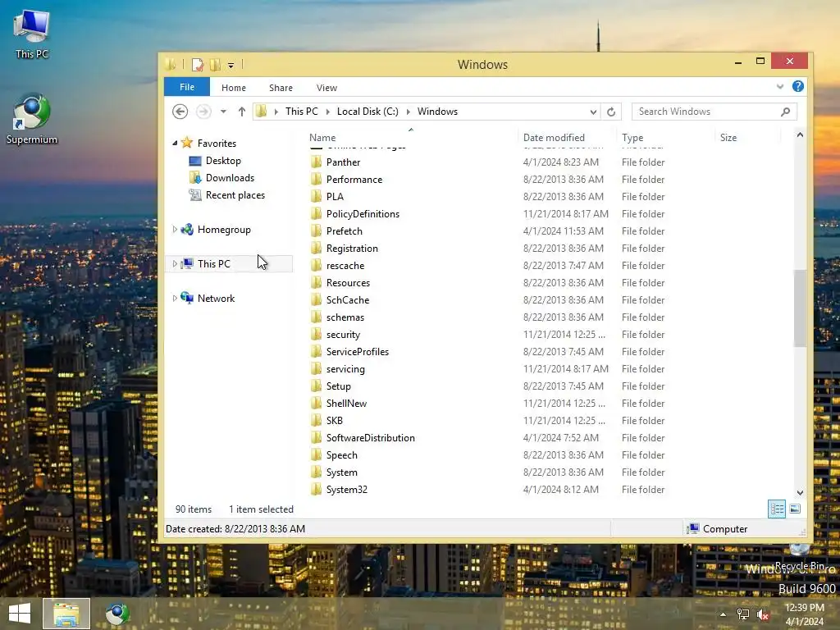Open the address bar history dropdown

(x=593, y=112)
